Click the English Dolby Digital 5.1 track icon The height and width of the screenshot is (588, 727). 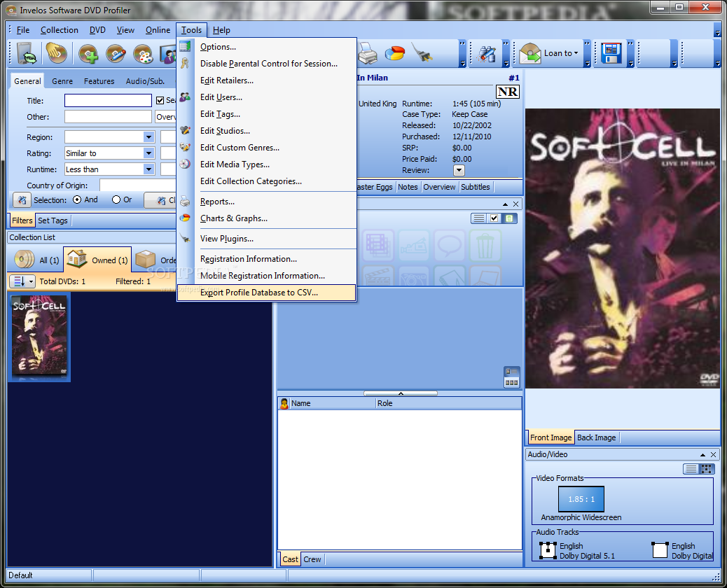point(548,550)
